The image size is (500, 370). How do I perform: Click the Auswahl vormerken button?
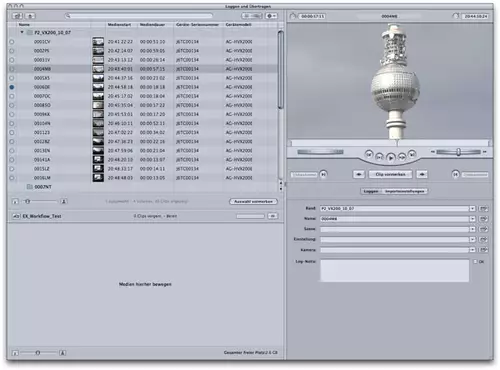point(253,201)
